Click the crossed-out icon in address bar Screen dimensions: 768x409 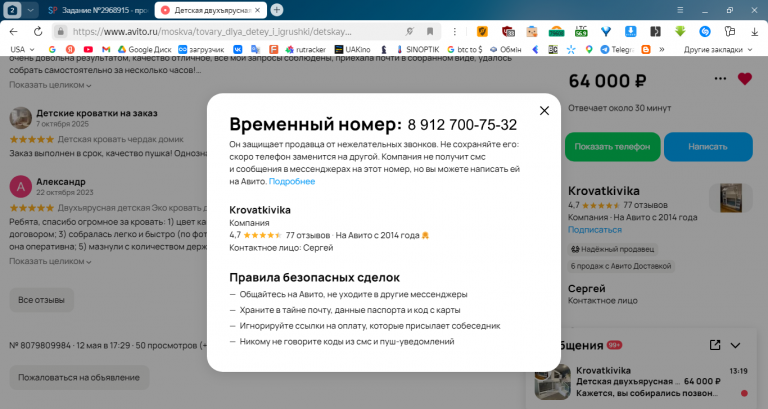click(409, 31)
